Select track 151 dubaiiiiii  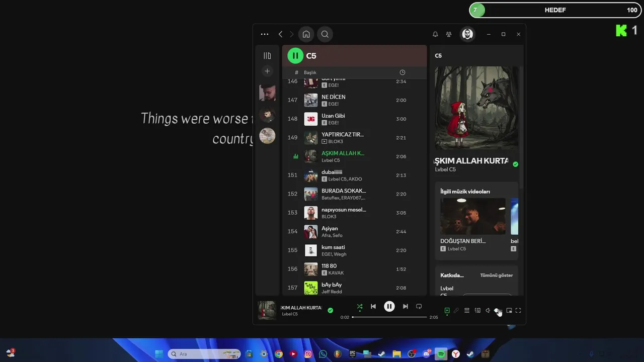point(354,175)
